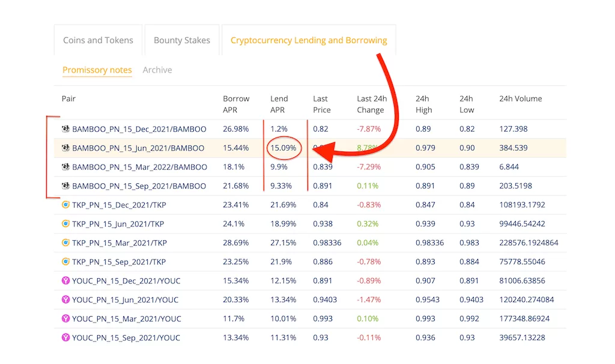The image size is (615, 364).
Task: Click the YOUC icon beside YOUC_PN_15_Sep_2021/YOUC
Action: coord(65,338)
